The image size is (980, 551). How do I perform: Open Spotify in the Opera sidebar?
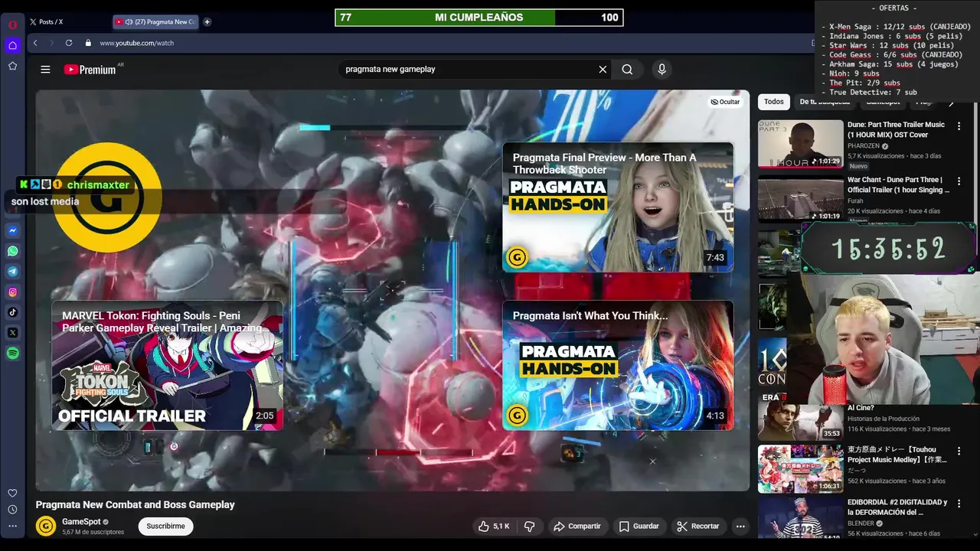click(x=12, y=353)
